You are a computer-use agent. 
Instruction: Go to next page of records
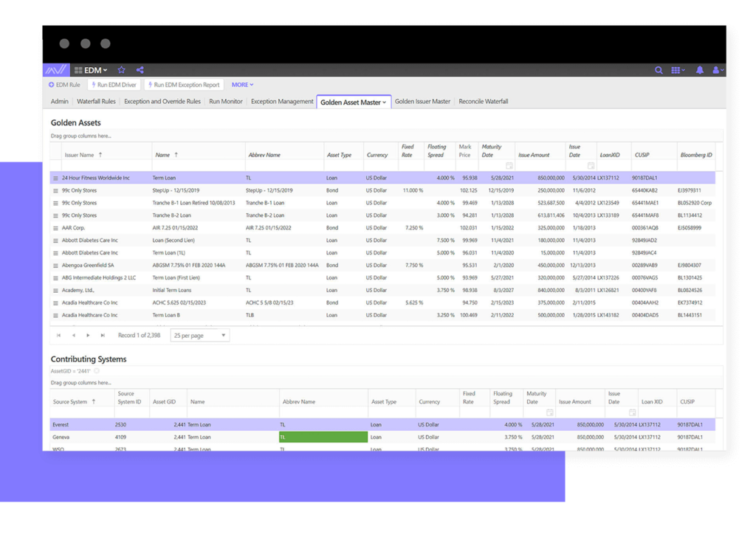click(88, 335)
